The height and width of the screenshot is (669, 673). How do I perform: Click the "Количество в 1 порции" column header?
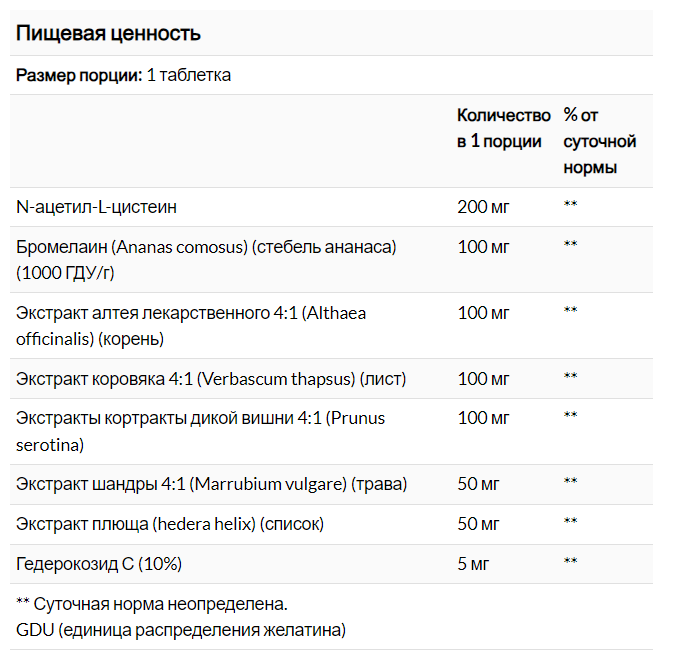[x=503, y=128]
